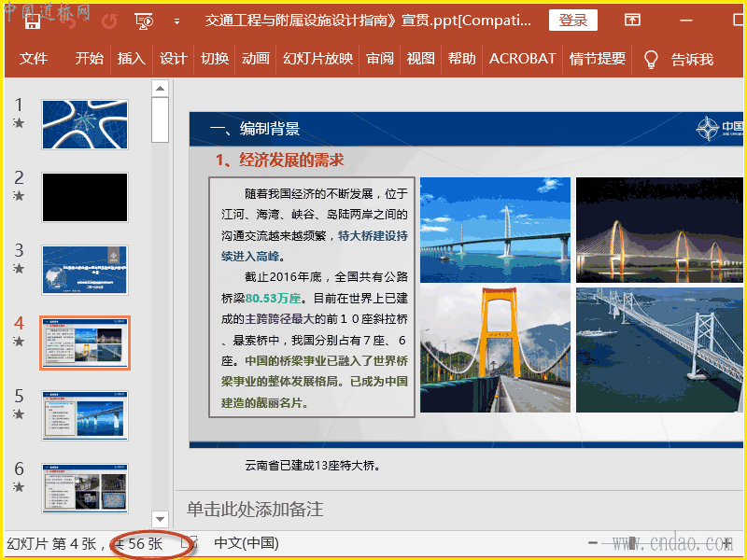This screenshot has height=560, width=747.
Task: Click the aerial suspension bridge photo
Action: (659, 349)
